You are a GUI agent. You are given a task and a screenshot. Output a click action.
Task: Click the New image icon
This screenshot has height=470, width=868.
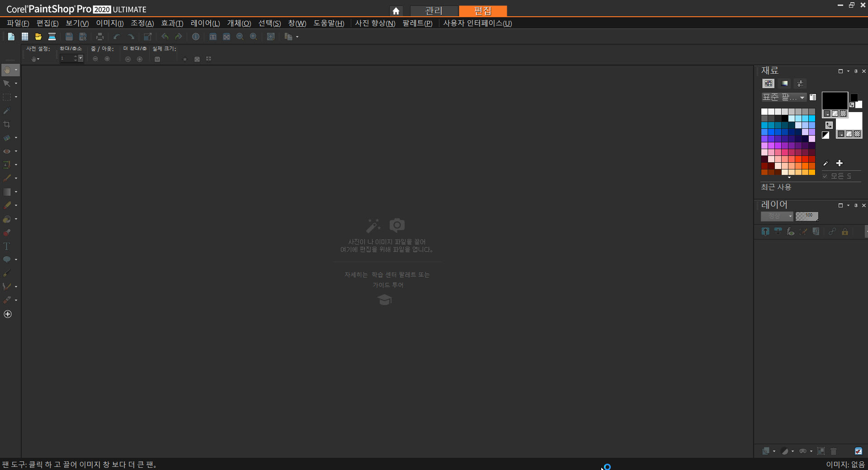[11, 37]
